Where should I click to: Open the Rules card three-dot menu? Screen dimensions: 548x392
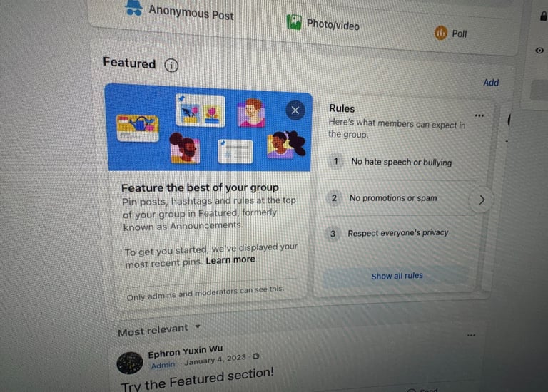pyautogui.click(x=479, y=115)
